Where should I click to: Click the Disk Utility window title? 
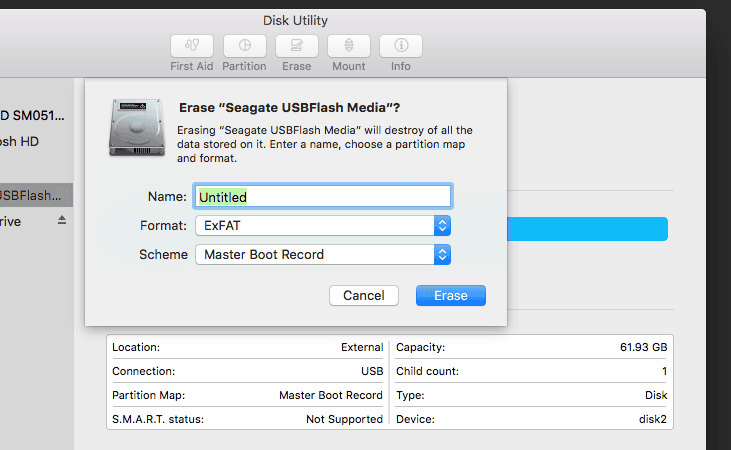coord(295,21)
